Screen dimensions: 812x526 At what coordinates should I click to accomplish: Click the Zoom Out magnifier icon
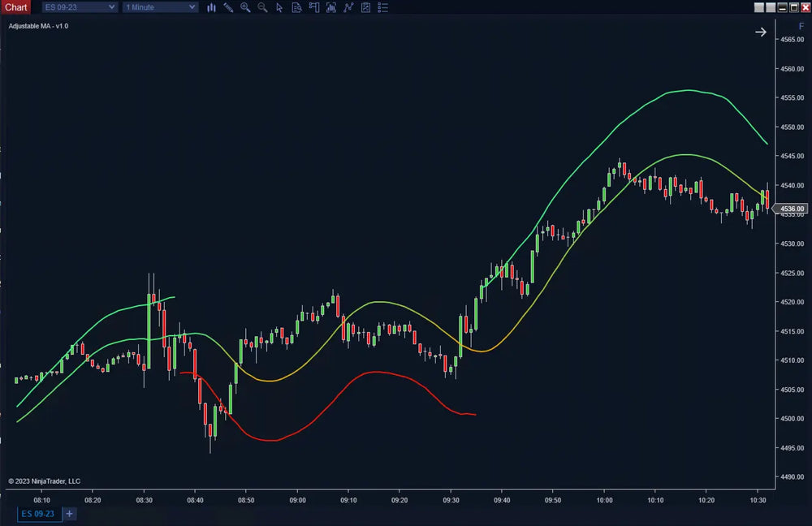point(262,7)
